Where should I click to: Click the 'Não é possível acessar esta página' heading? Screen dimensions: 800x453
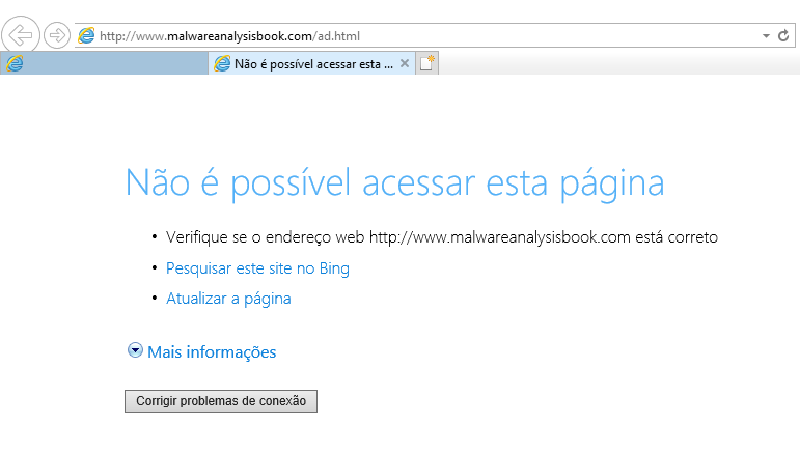coord(394,185)
